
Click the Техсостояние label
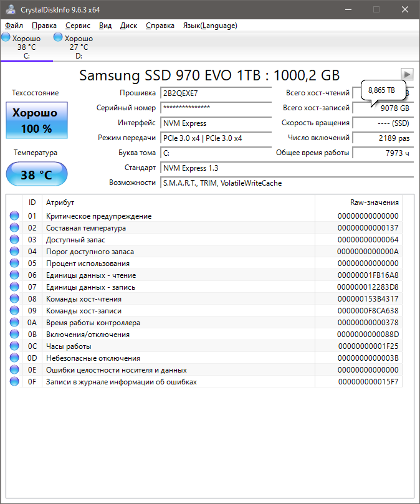36,93
